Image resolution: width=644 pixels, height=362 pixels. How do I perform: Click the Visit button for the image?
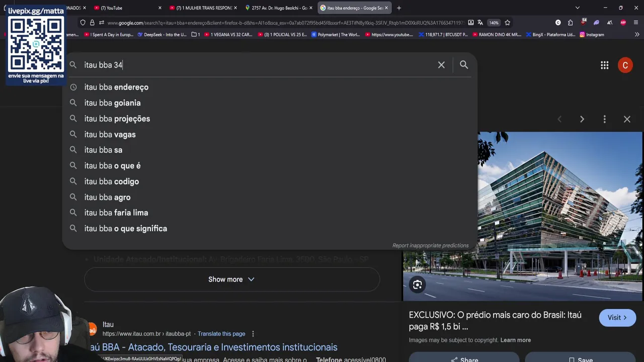617,318
